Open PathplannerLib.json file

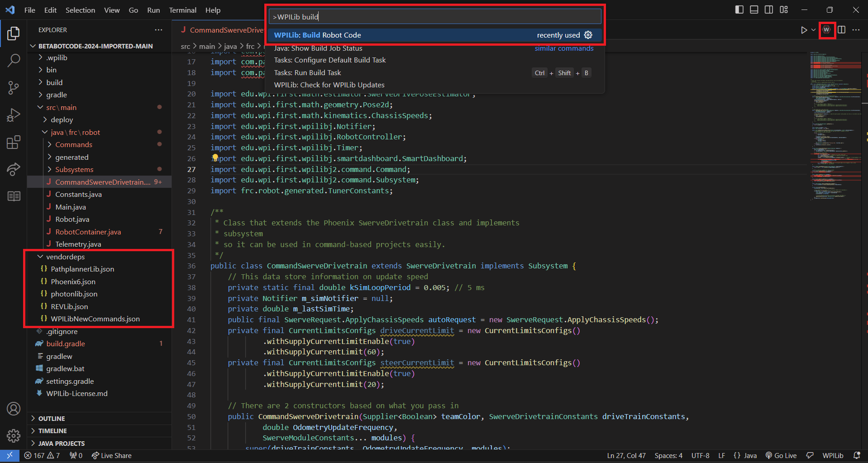click(x=82, y=269)
